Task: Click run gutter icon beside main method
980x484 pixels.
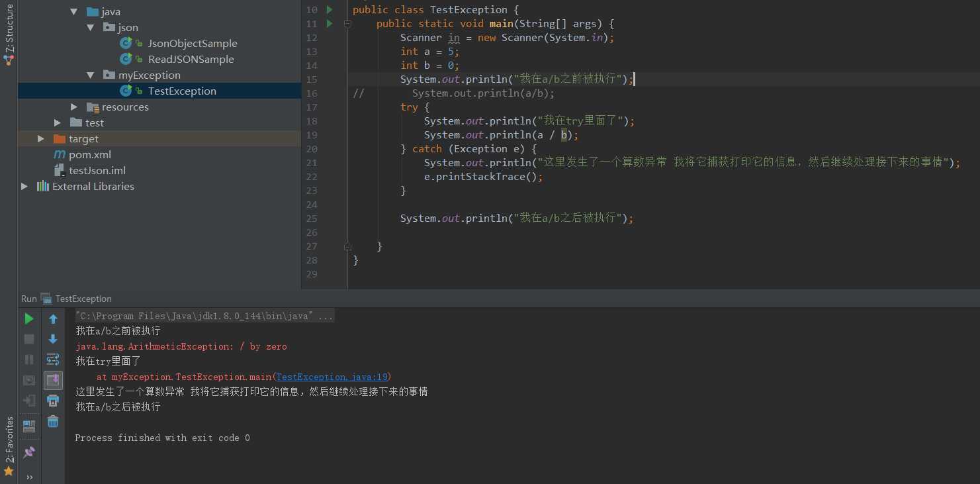Action: coord(330,24)
